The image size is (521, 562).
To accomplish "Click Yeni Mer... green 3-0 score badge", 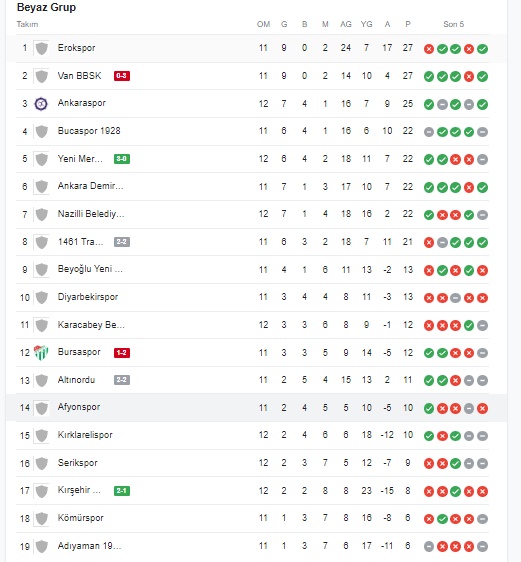I will tap(122, 159).
